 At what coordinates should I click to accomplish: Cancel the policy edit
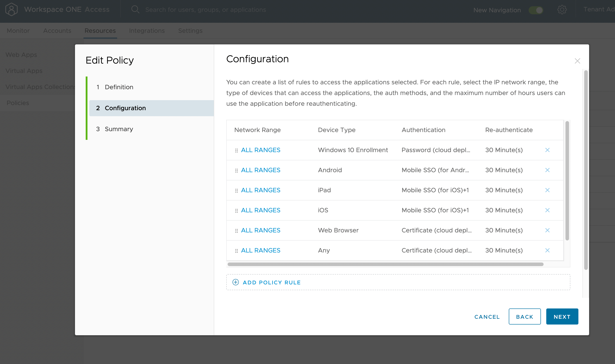click(487, 317)
